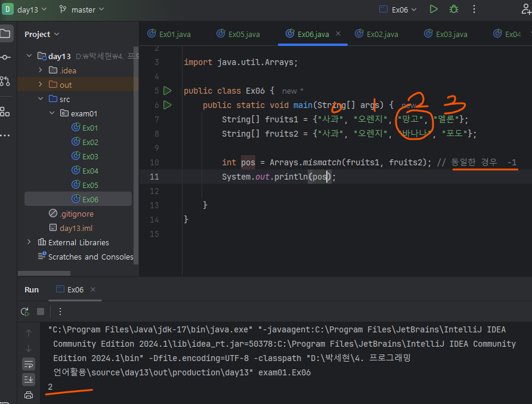Expand the .idea folder
The image size is (532, 404).
41,70
